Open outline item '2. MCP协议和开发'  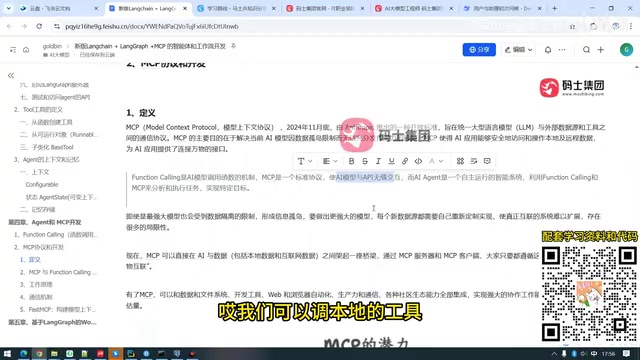[x=38, y=247]
